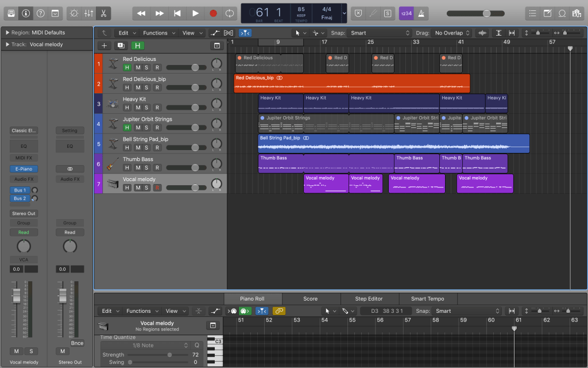This screenshot has height=368, width=588.
Task: Toggle the Cycle mode button
Action: click(230, 13)
